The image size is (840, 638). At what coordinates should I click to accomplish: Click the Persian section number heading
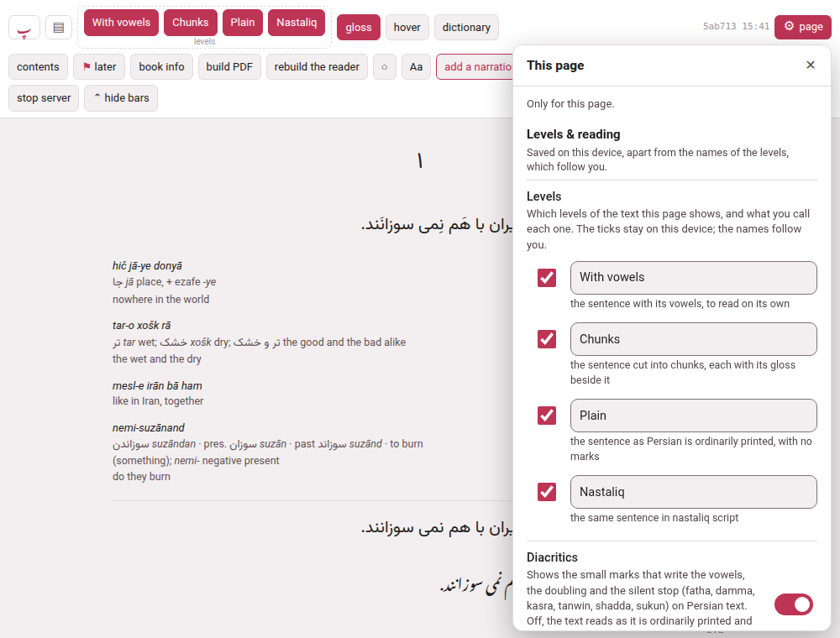tap(419, 160)
